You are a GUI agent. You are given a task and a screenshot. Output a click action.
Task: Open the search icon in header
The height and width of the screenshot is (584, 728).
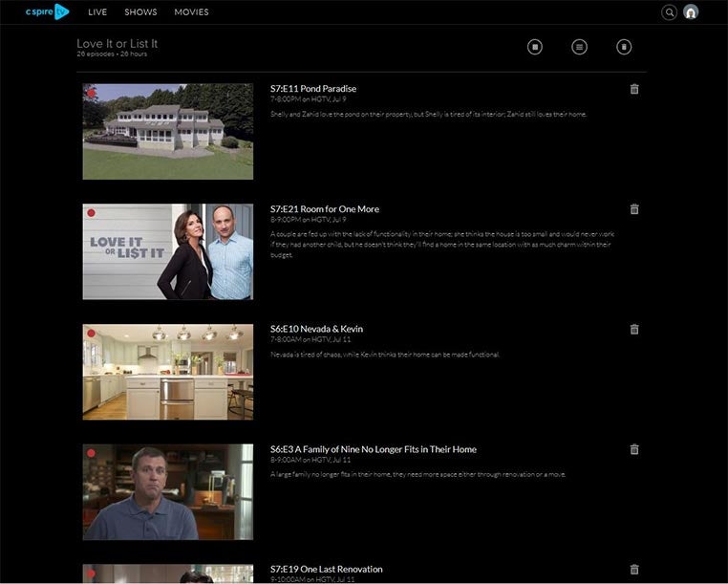pos(669,12)
